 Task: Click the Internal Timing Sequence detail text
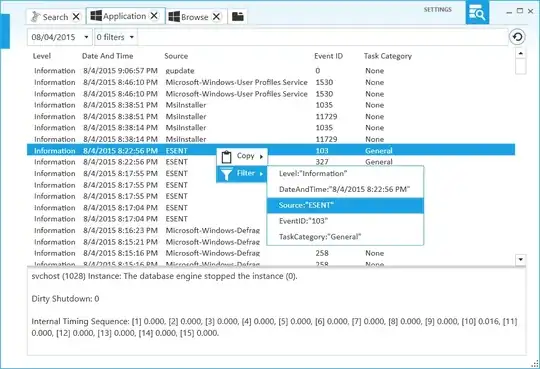click(274, 327)
